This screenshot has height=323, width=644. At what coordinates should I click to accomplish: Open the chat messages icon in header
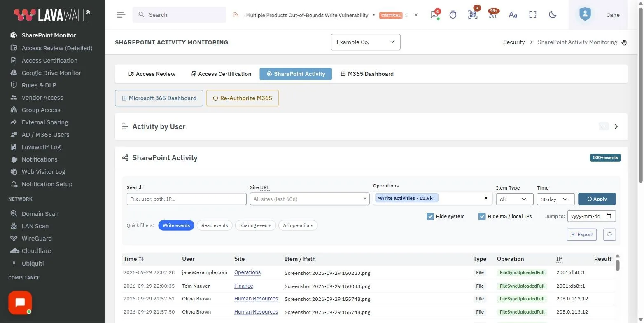(x=434, y=15)
